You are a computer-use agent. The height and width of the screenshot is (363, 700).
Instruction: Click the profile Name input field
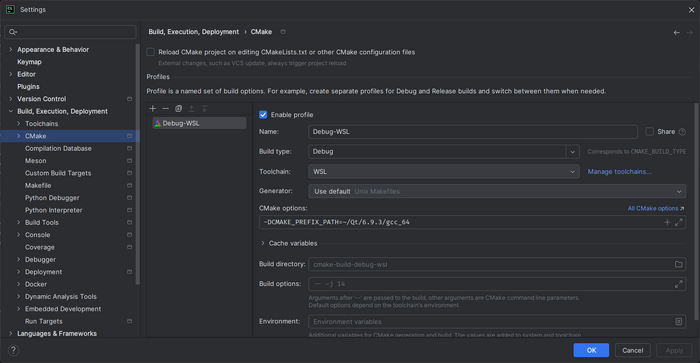tap(473, 132)
